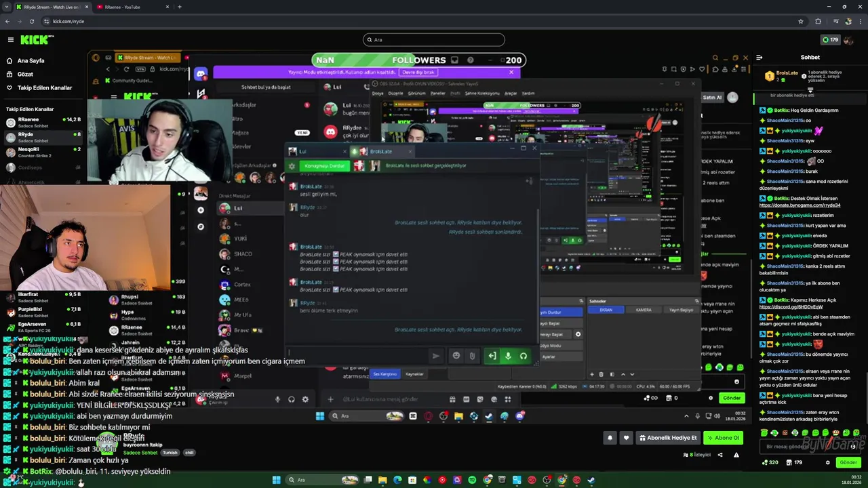Click the 179 balance button in header

pyautogui.click(x=829, y=40)
